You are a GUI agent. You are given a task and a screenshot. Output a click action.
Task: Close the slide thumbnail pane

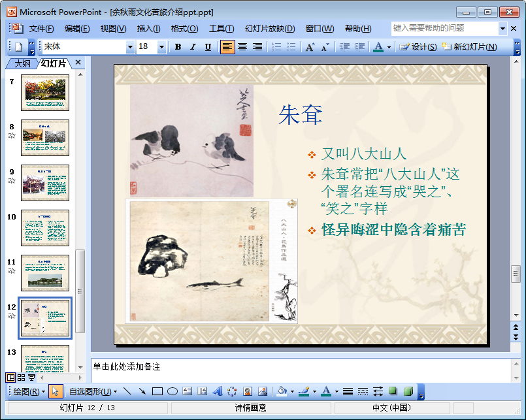[78, 63]
